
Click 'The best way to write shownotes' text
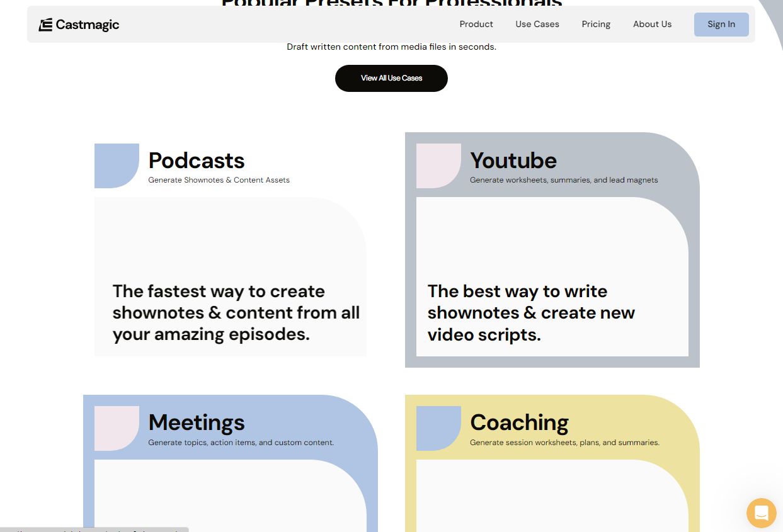[x=531, y=313]
